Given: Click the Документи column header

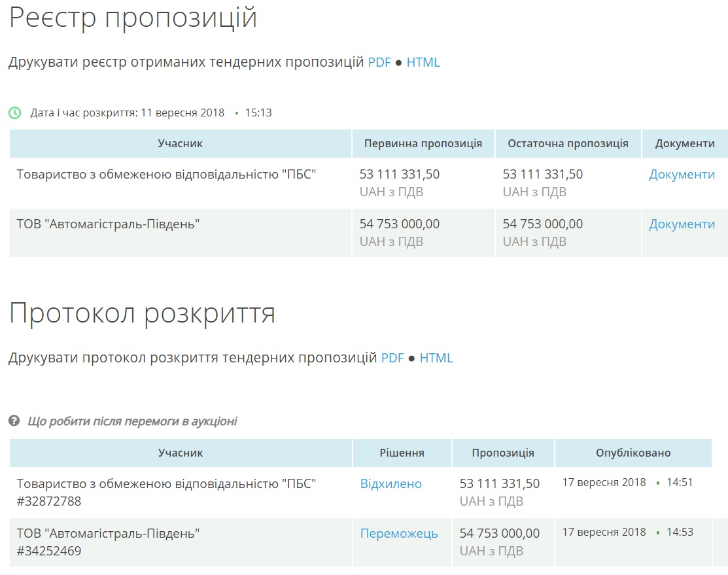Looking at the screenshot, I should click(685, 144).
